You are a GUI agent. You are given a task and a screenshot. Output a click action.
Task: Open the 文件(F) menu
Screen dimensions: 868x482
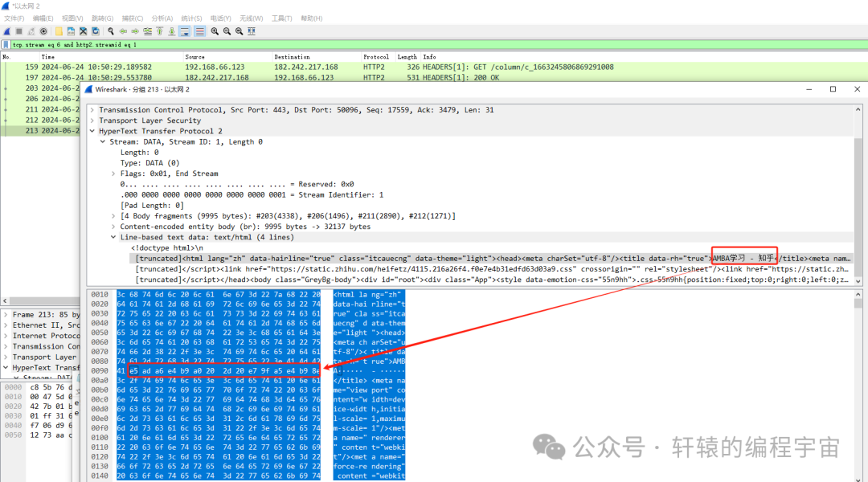(x=14, y=18)
